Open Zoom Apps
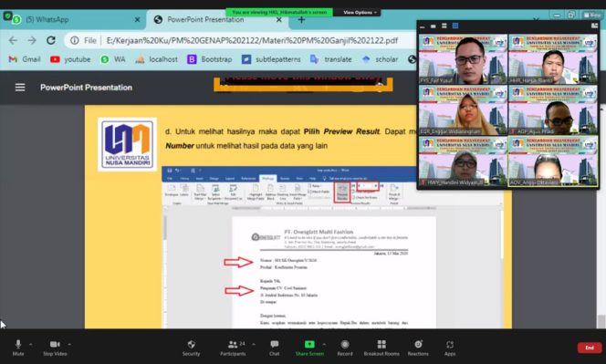The height and width of the screenshot is (364, 606). tap(449, 348)
